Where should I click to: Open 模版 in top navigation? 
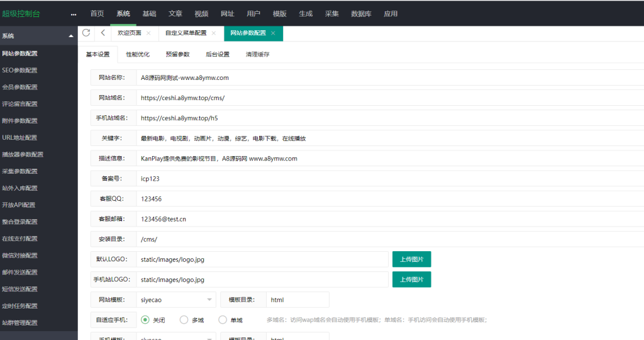pyautogui.click(x=280, y=14)
